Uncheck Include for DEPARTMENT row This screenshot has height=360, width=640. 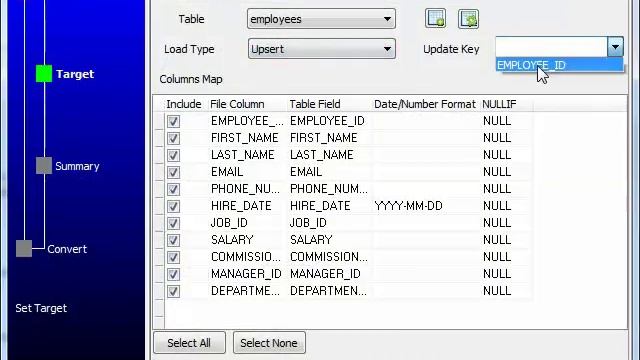(173, 291)
